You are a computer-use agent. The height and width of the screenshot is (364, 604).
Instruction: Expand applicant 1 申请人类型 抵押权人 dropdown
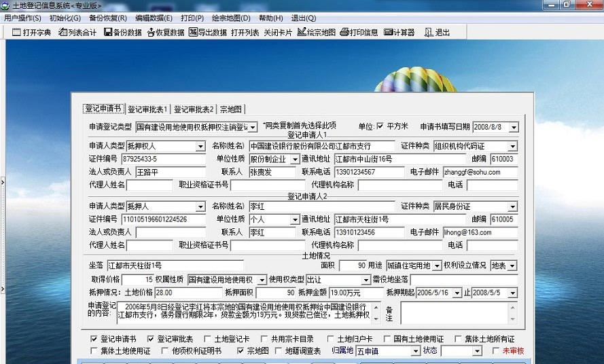click(x=200, y=147)
